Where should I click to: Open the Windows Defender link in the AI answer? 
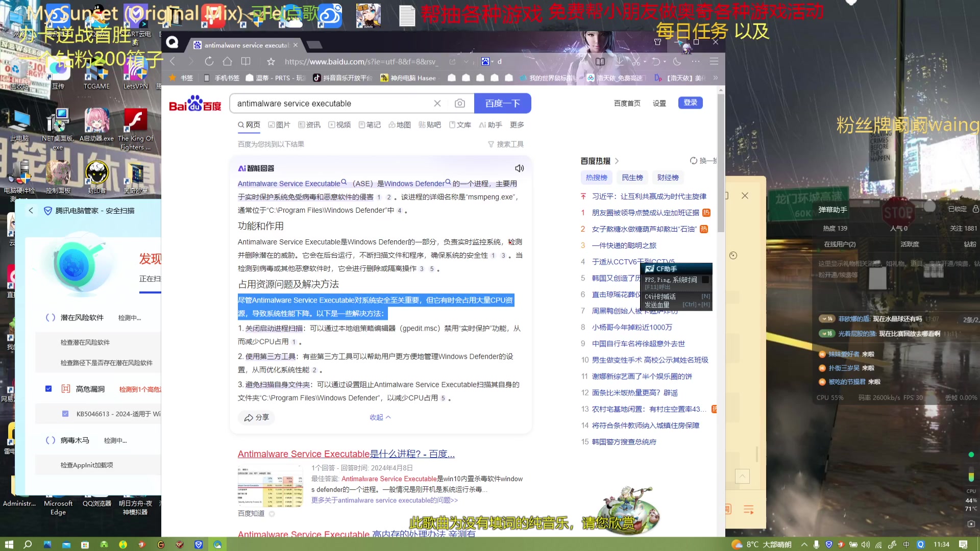[414, 184]
